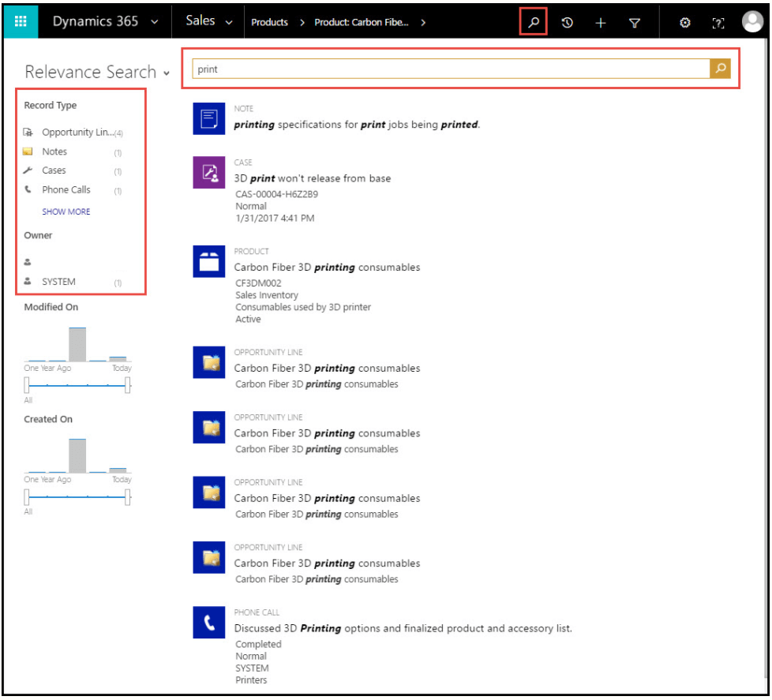Click in the search box containing print
The image size is (772, 700).
pos(451,69)
